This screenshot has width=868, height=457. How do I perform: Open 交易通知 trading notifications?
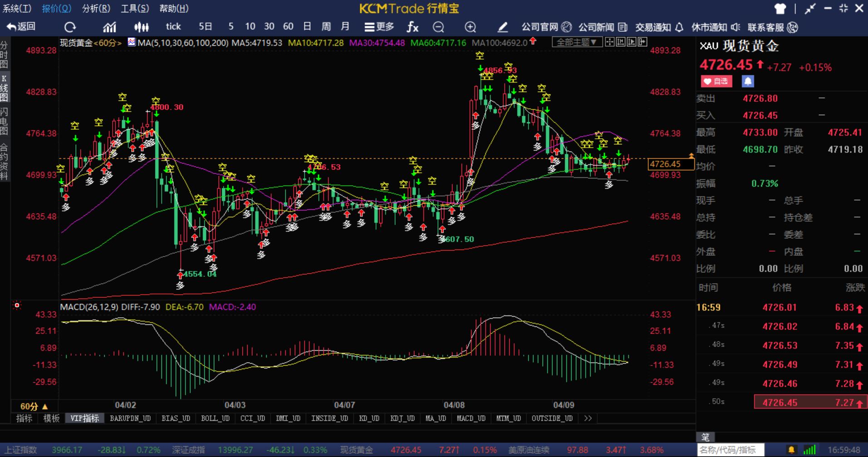coord(659,27)
